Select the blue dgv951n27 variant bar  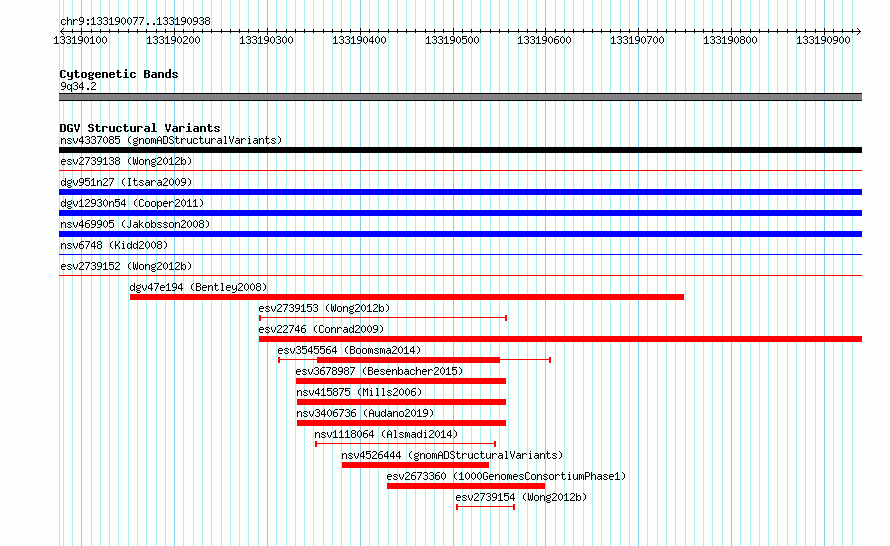click(x=460, y=192)
